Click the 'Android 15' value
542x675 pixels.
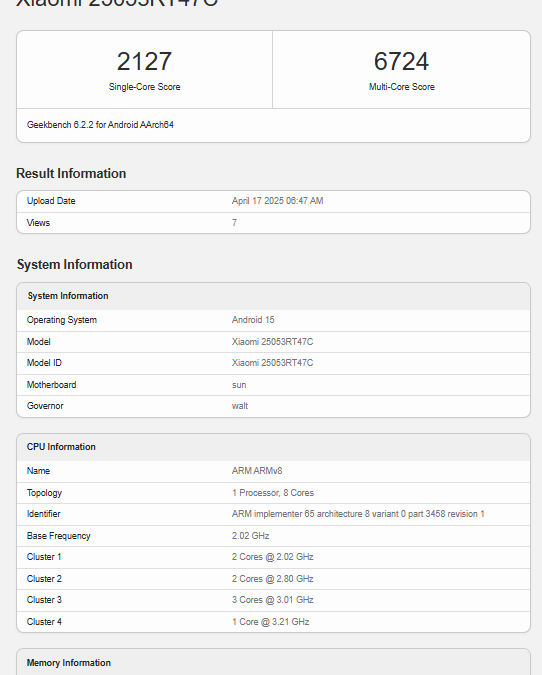tap(253, 320)
